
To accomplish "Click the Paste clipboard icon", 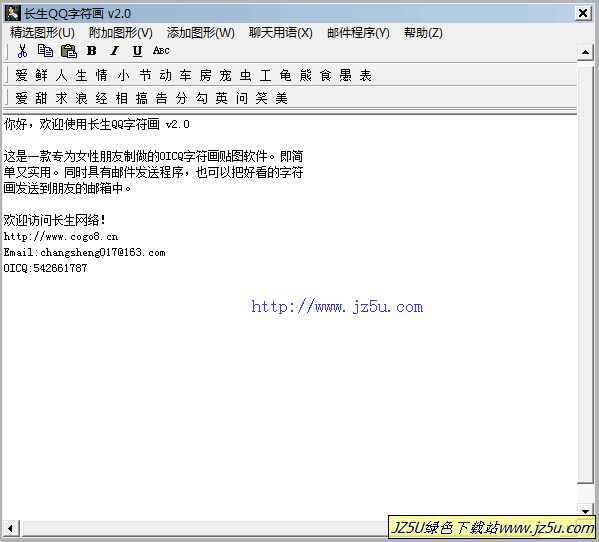I will (x=69, y=51).
